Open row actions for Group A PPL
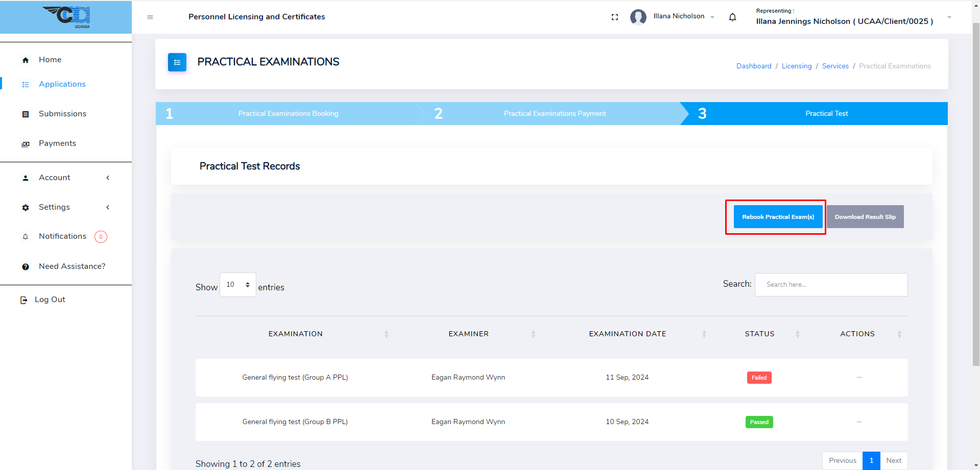The width and height of the screenshot is (980, 470). click(x=859, y=378)
